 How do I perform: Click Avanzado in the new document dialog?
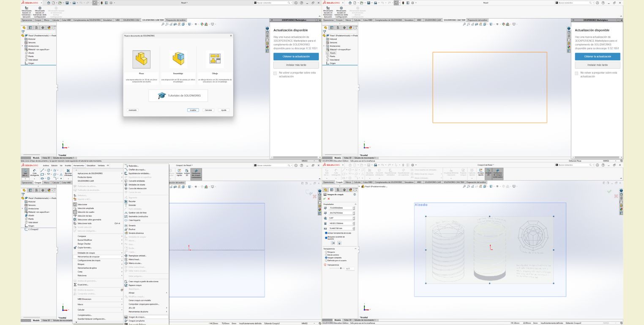click(x=133, y=110)
